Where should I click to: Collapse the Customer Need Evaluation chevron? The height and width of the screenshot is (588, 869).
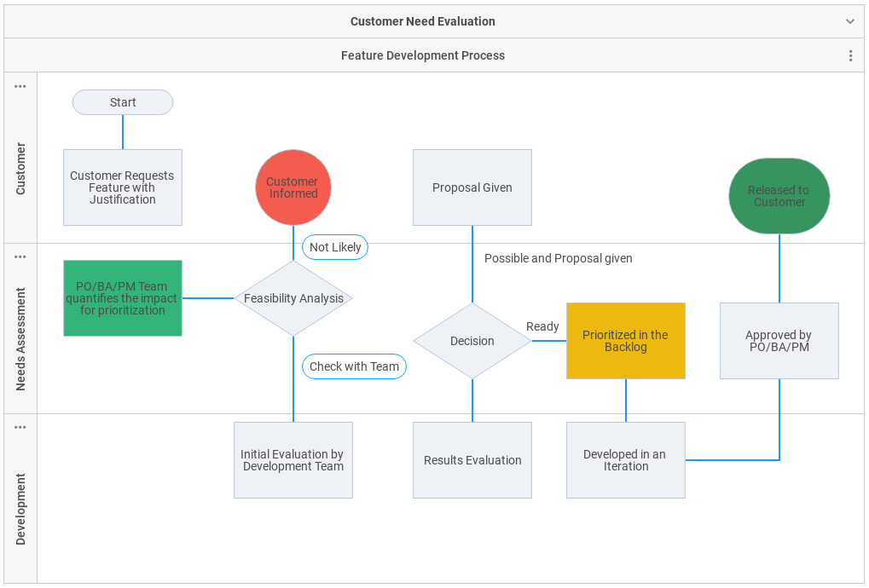(849, 21)
